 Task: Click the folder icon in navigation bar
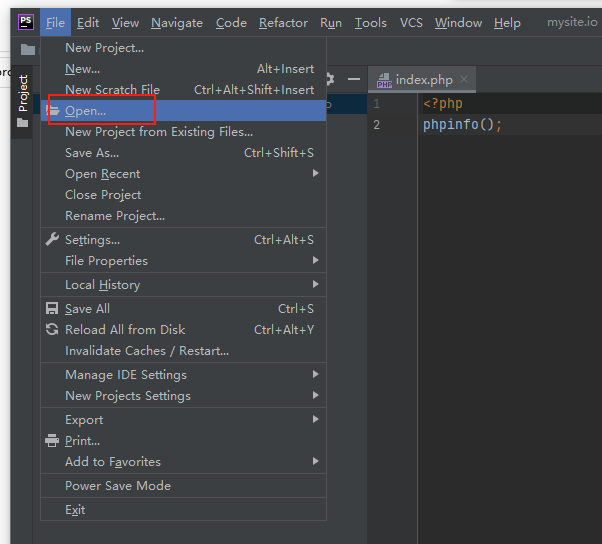28,49
